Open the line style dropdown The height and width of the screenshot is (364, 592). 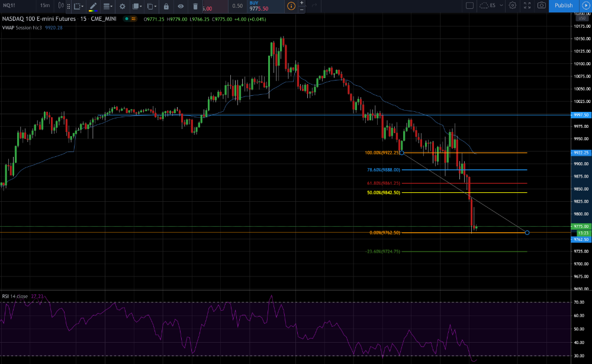click(x=108, y=6)
